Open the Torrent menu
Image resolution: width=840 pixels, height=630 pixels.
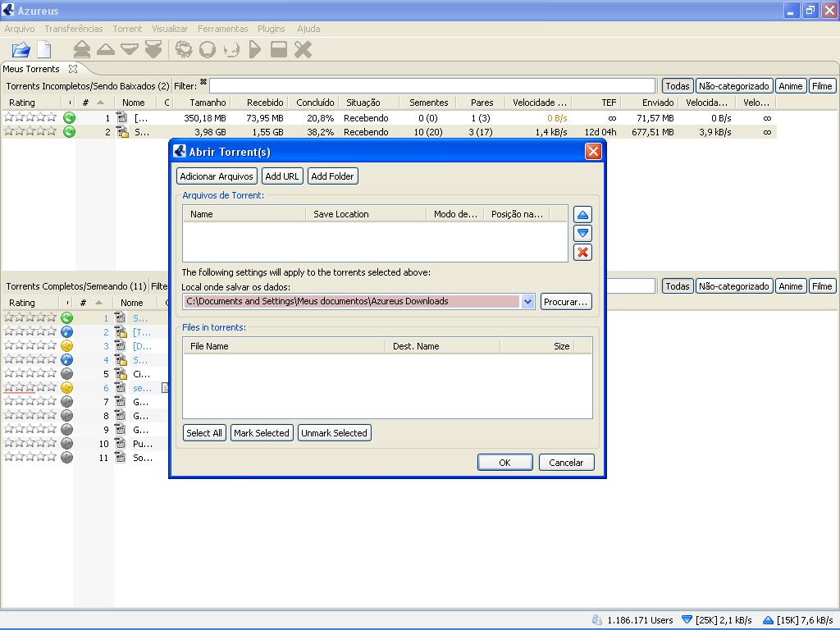tap(127, 29)
